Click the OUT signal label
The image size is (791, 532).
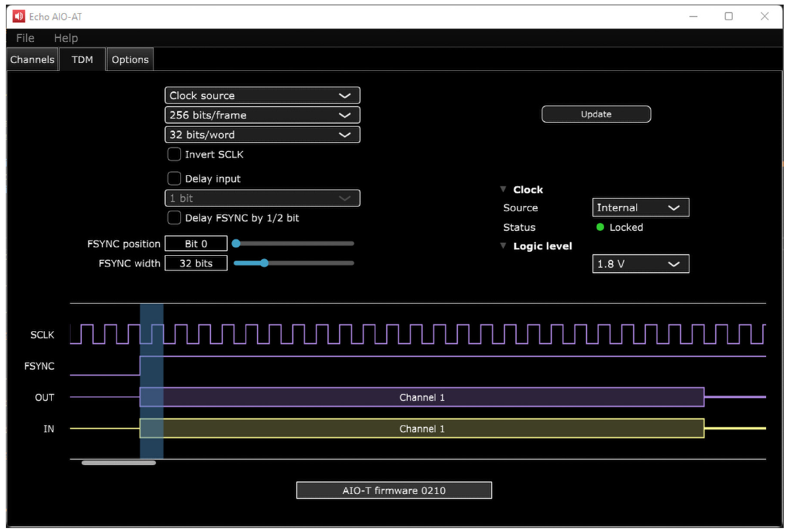tap(45, 398)
